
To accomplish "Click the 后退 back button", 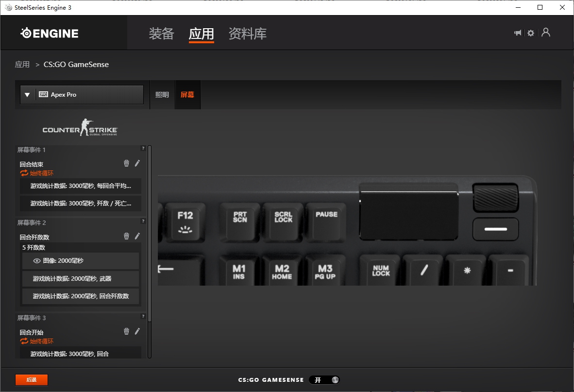I will point(32,380).
